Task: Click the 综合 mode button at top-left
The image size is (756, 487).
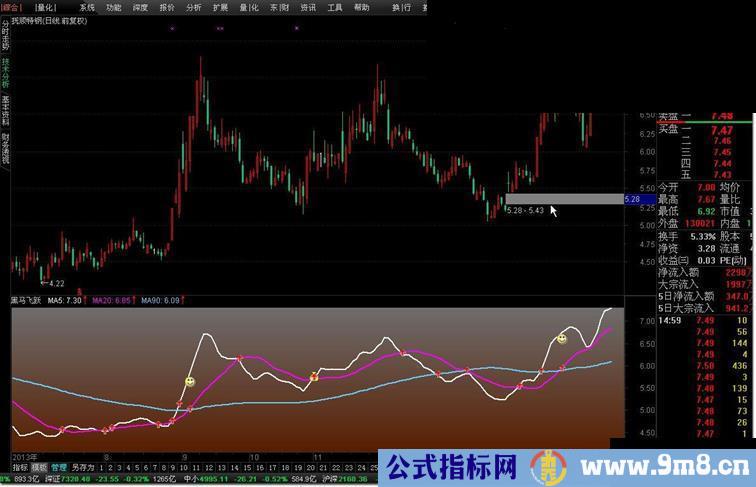Action: pyautogui.click(x=13, y=6)
